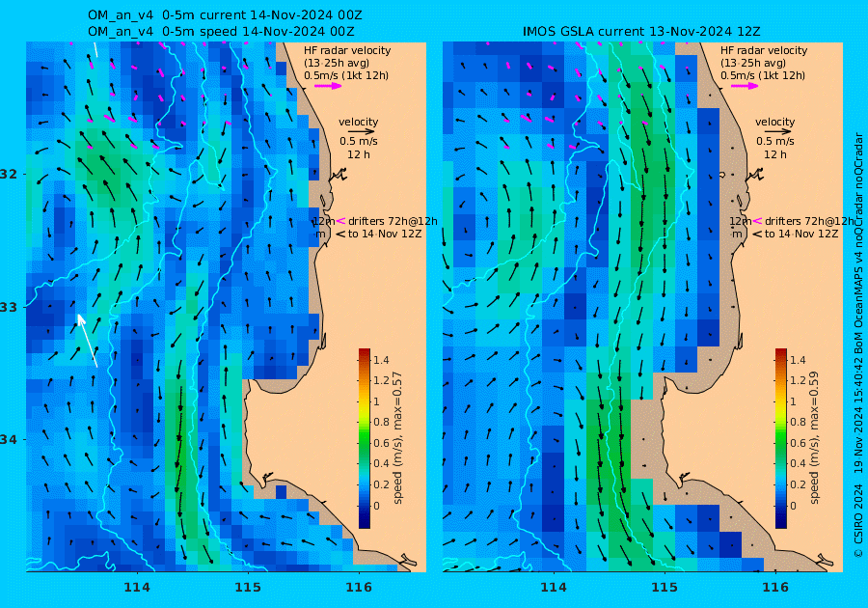The height and width of the screenshot is (608, 868).
Task: Click 'speed (m/s), max=0.57' colorbar label
Action: pyautogui.click(x=397, y=438)
